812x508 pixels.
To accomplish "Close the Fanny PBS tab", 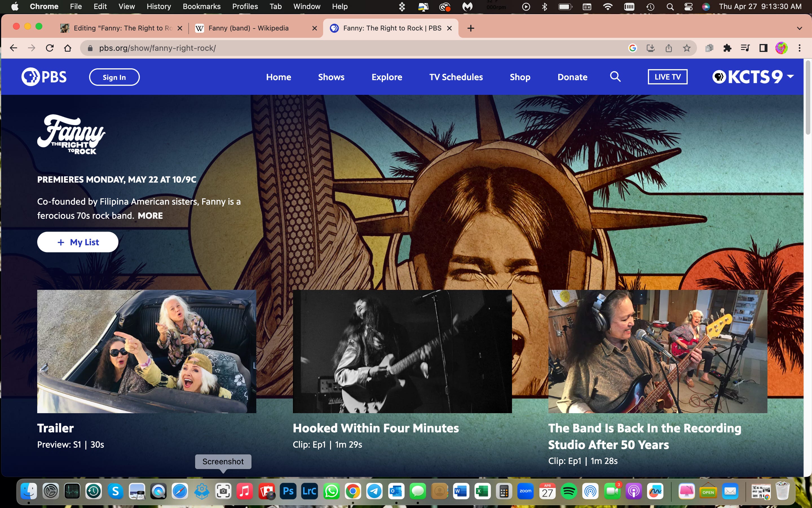I will tap(450, 28).
